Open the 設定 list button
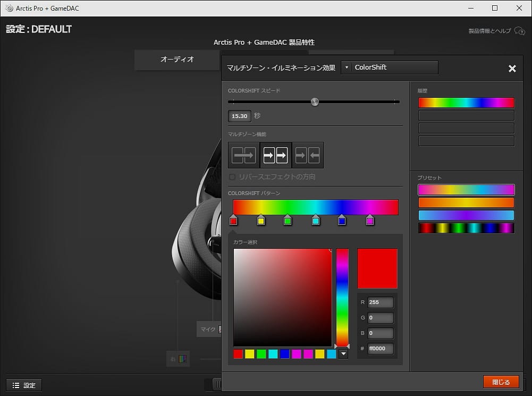The image size is (532, 396). [24, 385]
